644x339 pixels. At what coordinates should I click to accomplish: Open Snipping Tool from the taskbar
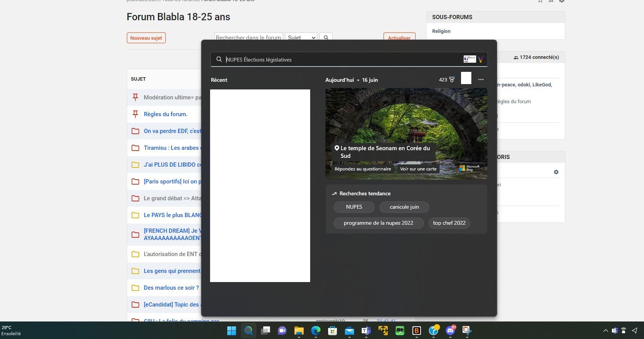(467, 331)
